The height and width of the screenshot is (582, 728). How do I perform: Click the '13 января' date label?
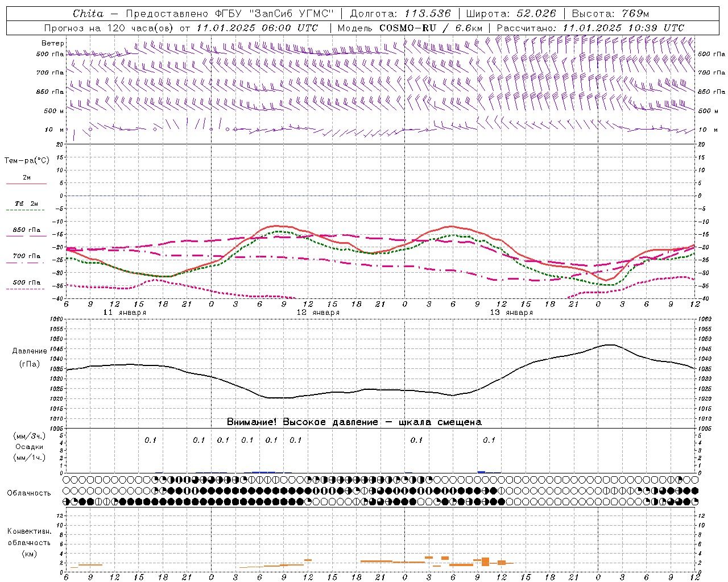pyautogui.click(x=511, y=313)
